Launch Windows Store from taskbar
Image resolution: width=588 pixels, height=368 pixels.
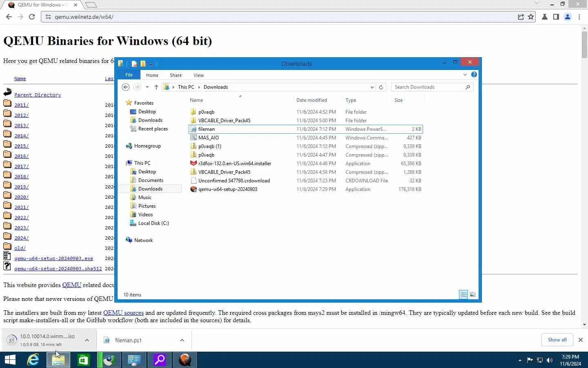pos(83,360)
